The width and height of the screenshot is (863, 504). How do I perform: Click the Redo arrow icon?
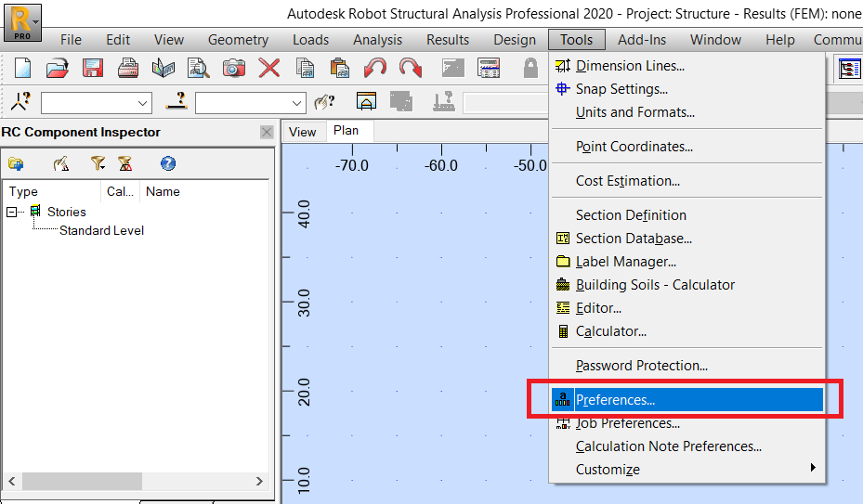click(x=411, y=69)
